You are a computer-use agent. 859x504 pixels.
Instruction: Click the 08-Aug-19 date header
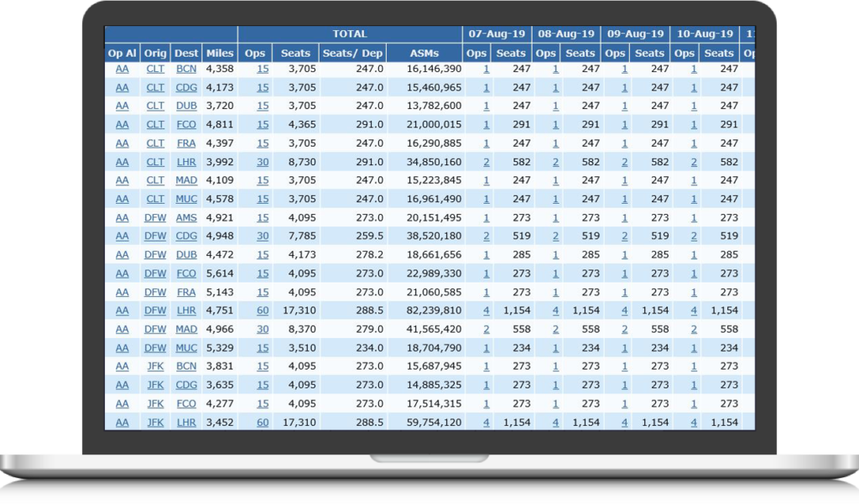coord(566,34)
